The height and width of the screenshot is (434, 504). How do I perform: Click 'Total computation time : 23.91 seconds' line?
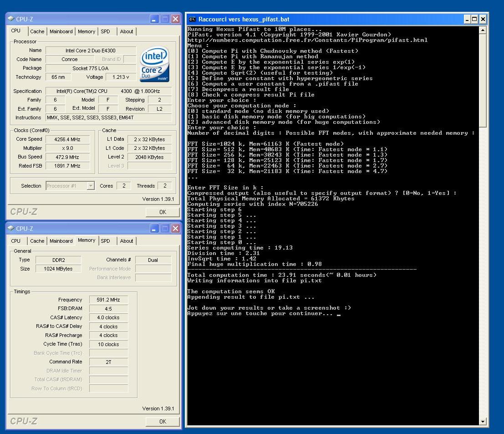pyautogui.click(x=282, y=275)
